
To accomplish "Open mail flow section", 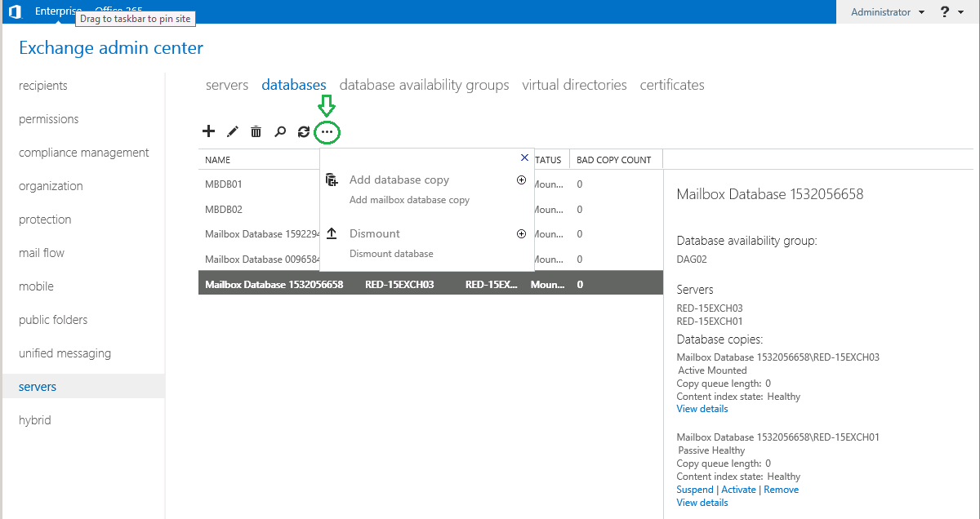I will tap(42, 253).
